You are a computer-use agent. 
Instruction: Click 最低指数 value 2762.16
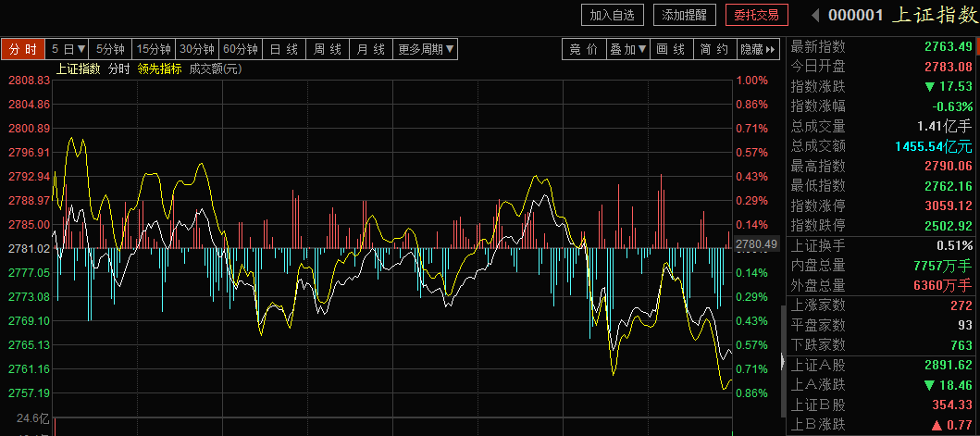point(949,186)
